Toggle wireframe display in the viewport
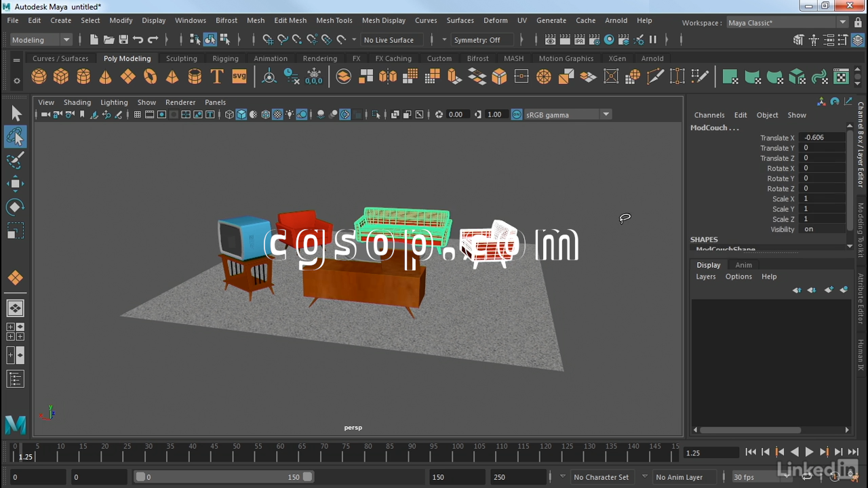Viewport: 868px width, 488px height. click(229, 115)
